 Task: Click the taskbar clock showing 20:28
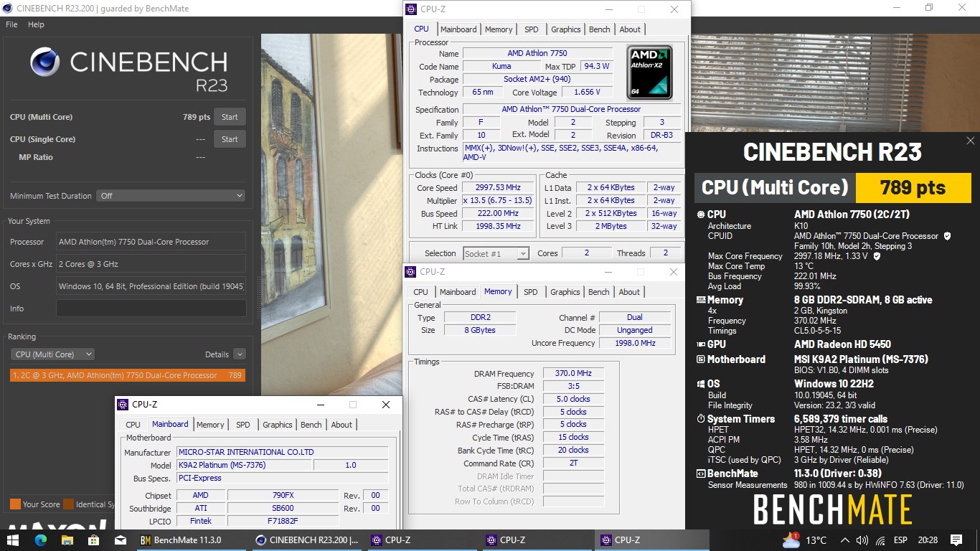click(x=927, y=540)
